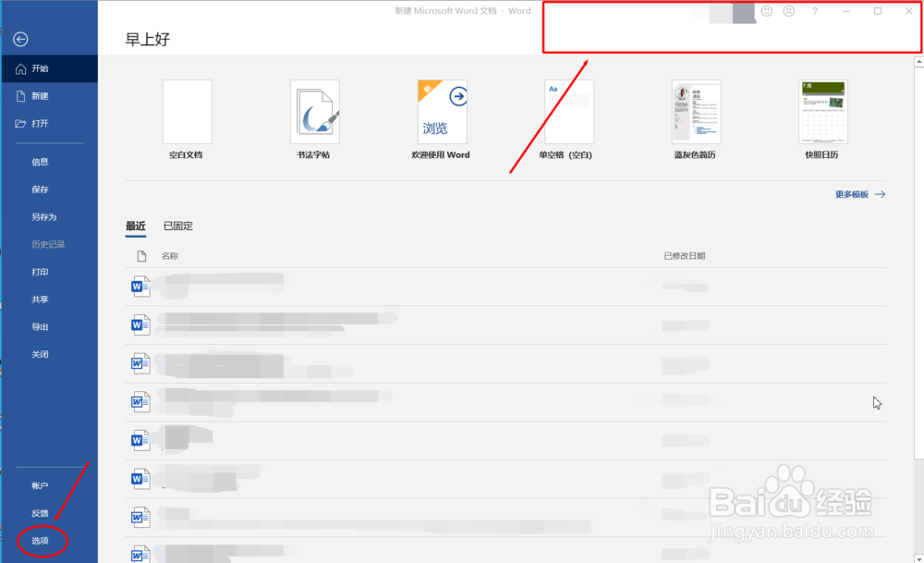Minimize the Word window
Viewport: 924px width, 563px height.
(846, 11)
